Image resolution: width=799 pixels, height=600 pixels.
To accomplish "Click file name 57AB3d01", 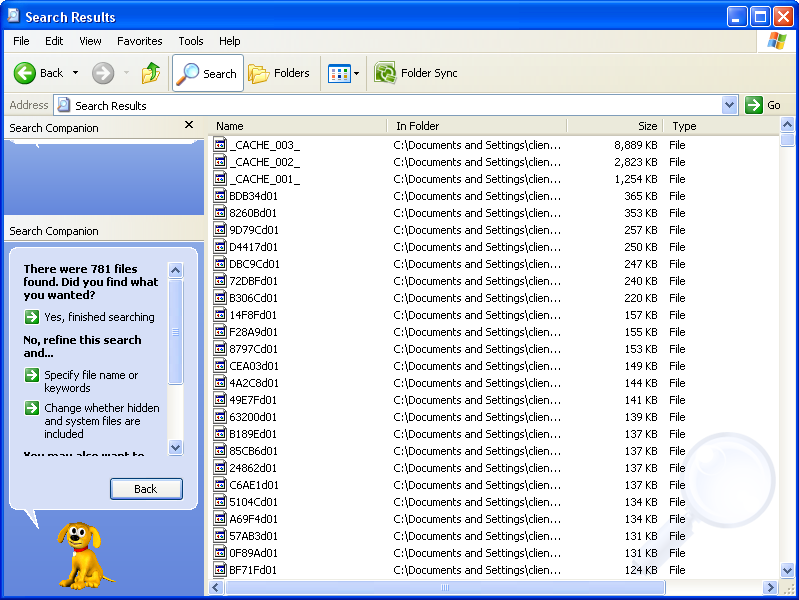I will 253,536.
